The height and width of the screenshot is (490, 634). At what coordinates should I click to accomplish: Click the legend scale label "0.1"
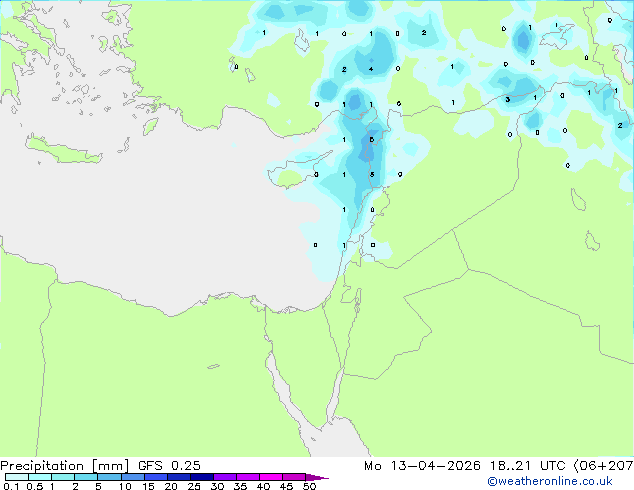click(x=11, y=486)
